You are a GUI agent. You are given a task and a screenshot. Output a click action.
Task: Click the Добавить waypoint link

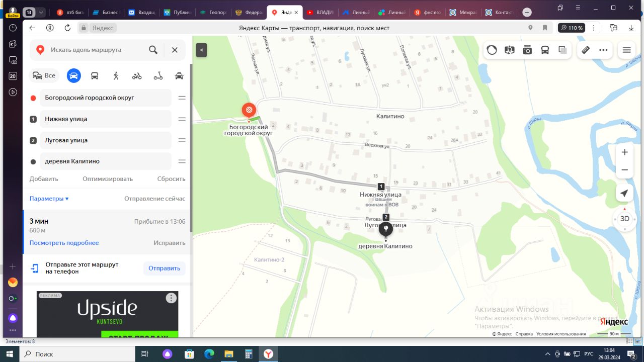44,179
